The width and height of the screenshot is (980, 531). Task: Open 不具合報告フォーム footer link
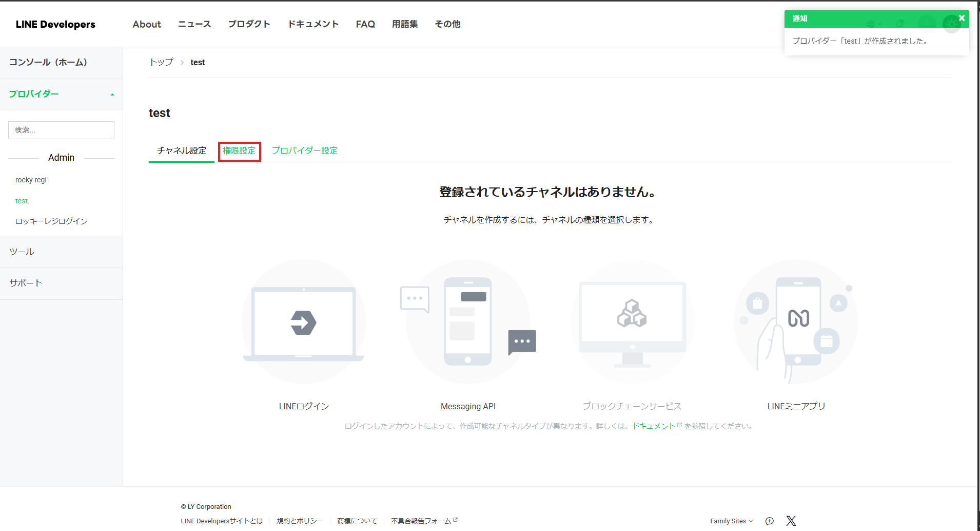click(421, 521)
